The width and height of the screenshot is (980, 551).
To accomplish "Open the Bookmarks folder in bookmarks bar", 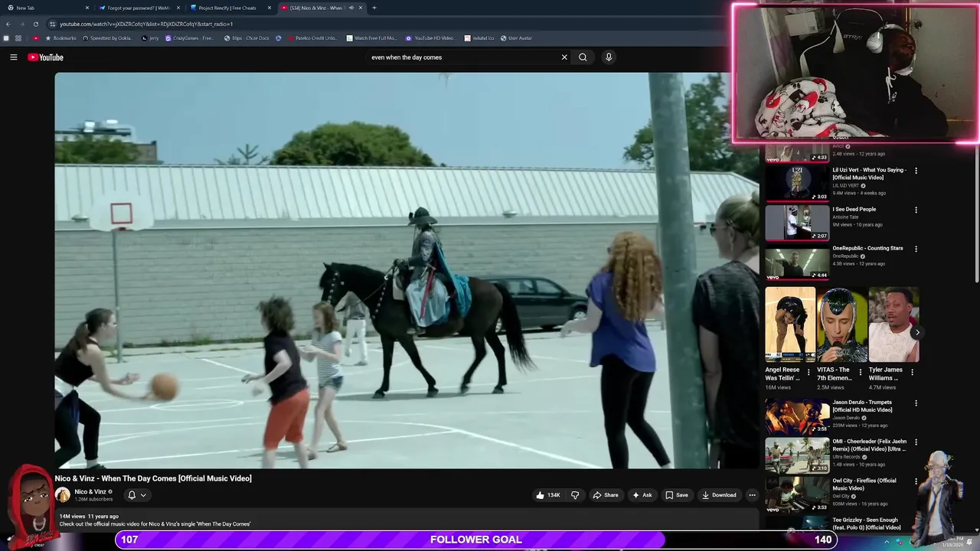I will tap(61, 38).
